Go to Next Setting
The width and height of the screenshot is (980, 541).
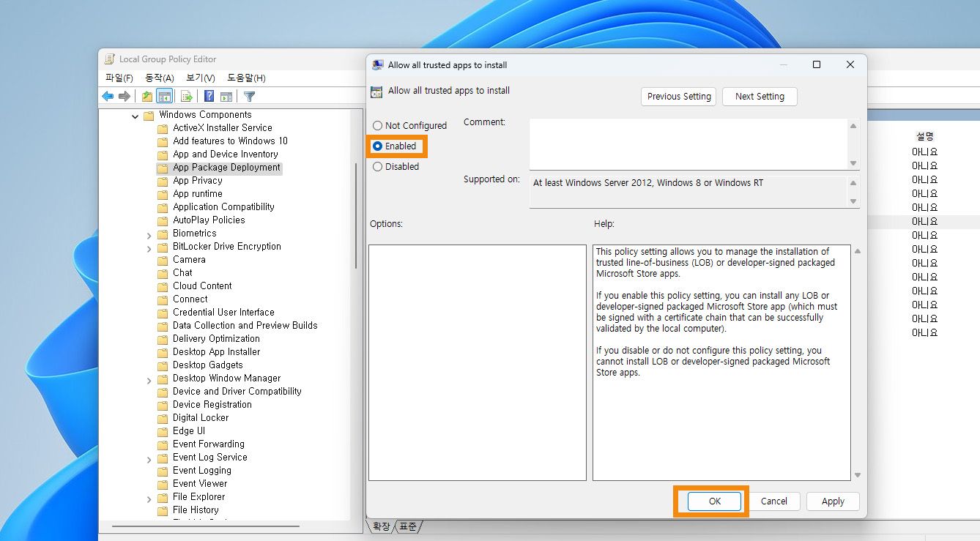(x=760, y=97)
